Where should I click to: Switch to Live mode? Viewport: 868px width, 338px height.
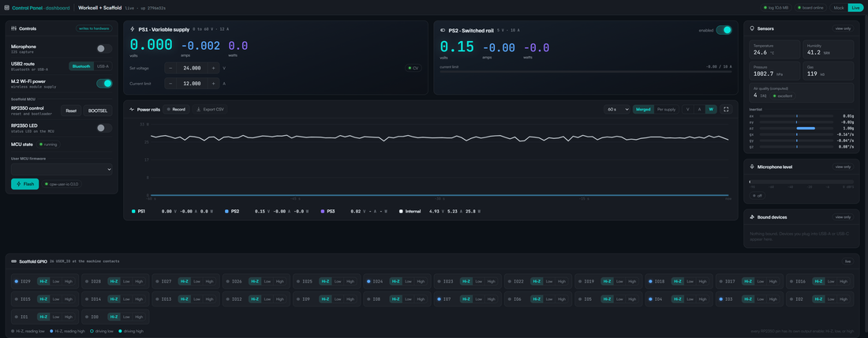[855, 8]
